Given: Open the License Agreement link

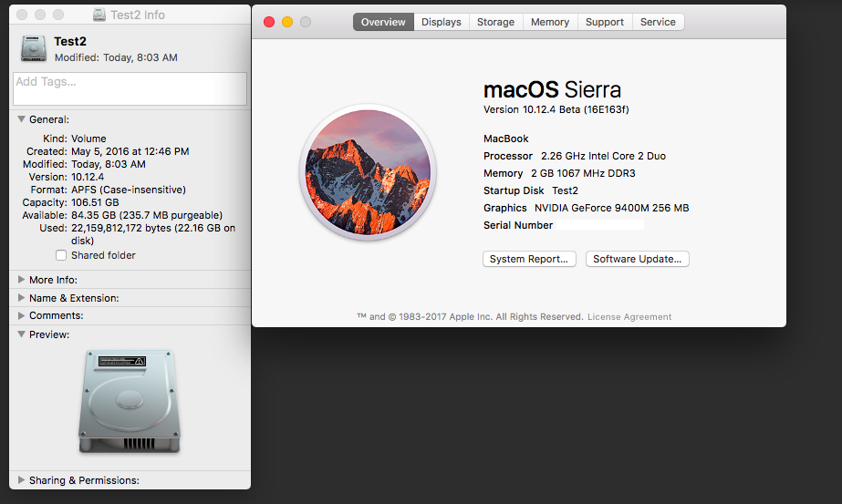Looking at the screenshot, I should pyautogui.click(x=629, y=316).
